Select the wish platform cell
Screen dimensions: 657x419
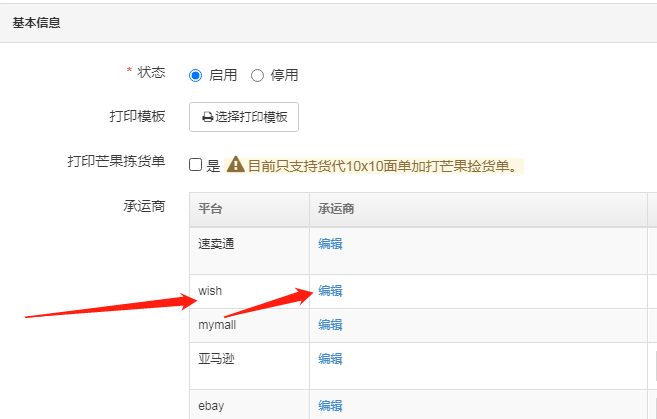249,292
